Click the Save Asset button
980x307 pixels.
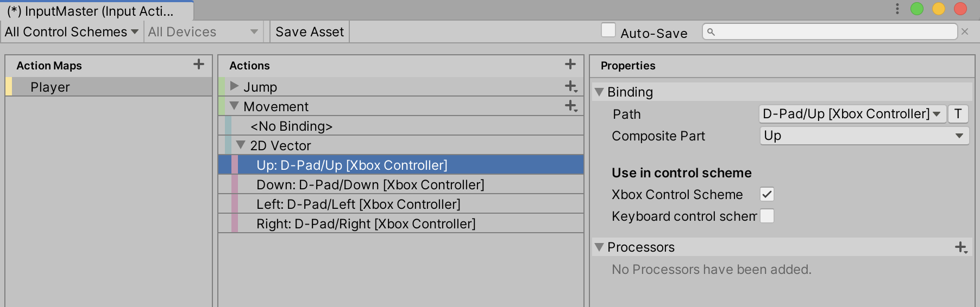coord(309,32)
